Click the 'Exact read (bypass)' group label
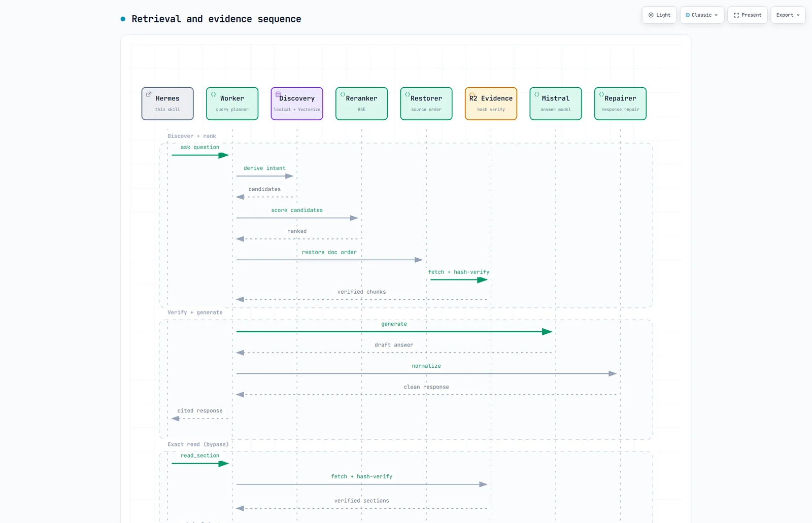The height and width of the screenshot is (523, 812). pyautogui.click(x=198, y=444)
